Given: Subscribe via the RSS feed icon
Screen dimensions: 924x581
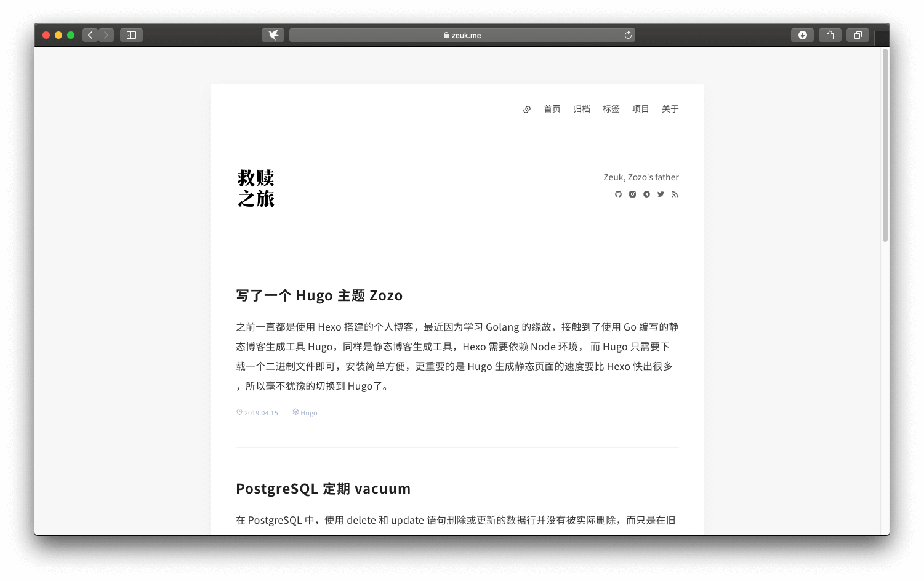Looking at the screenshot, I should 675,194.
